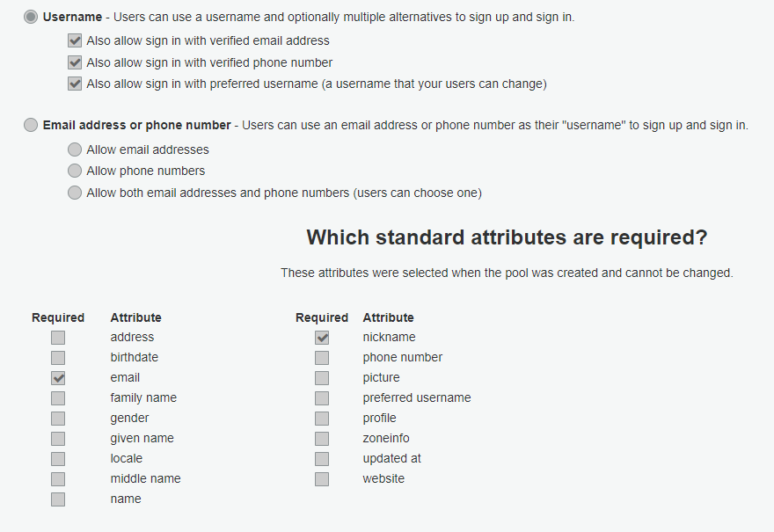Toggle sign in with verified phone number

point(75,62)
